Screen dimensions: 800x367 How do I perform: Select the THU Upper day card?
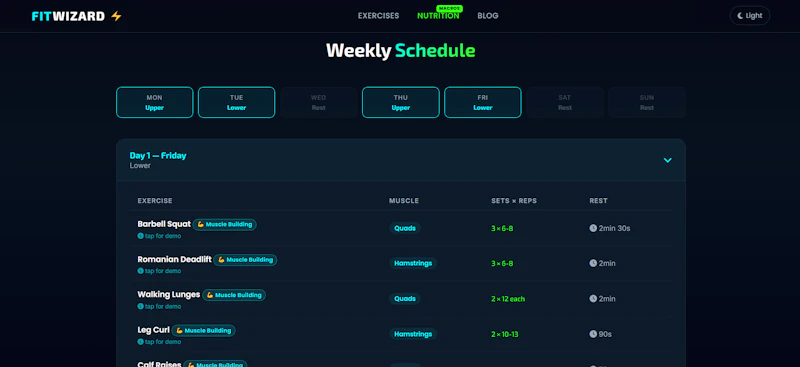pyautogui.click(x=401, y=103)
